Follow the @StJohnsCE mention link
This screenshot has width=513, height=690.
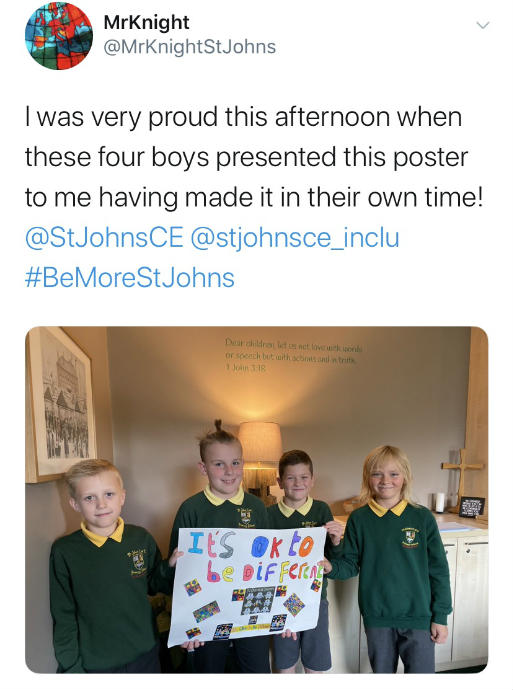[x=104, y=238]
